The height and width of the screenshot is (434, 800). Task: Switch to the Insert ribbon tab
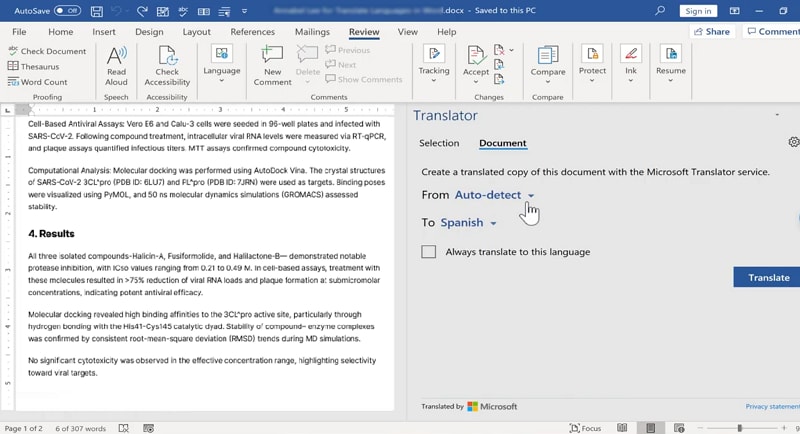pyautogui.click(x=104, y=32)
